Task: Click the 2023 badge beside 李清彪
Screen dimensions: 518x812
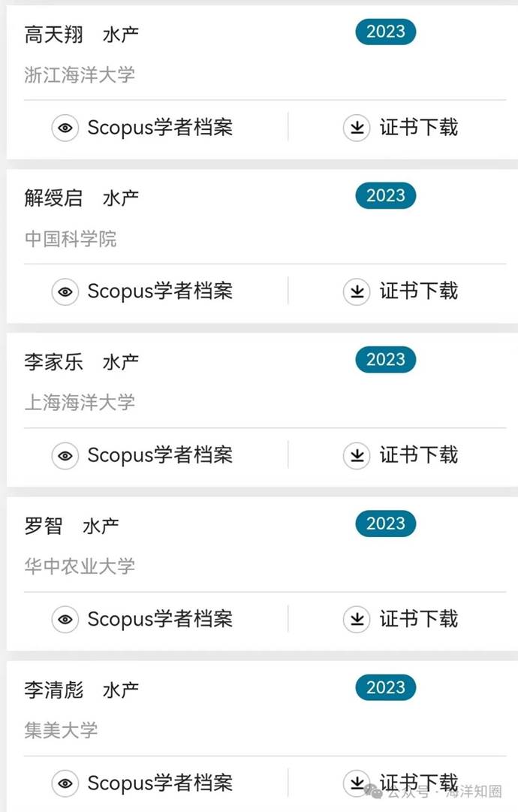Action: click(x=385, y=687)
